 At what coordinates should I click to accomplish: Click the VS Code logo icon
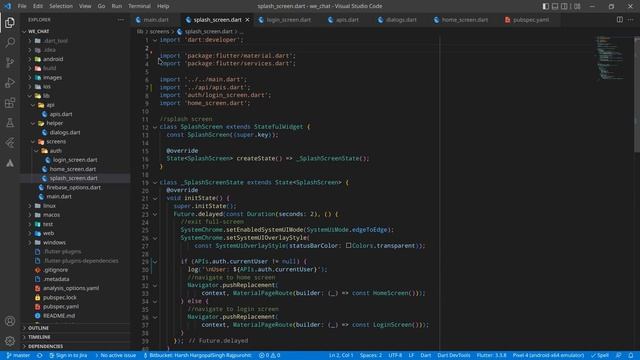[x=7, y=6]
